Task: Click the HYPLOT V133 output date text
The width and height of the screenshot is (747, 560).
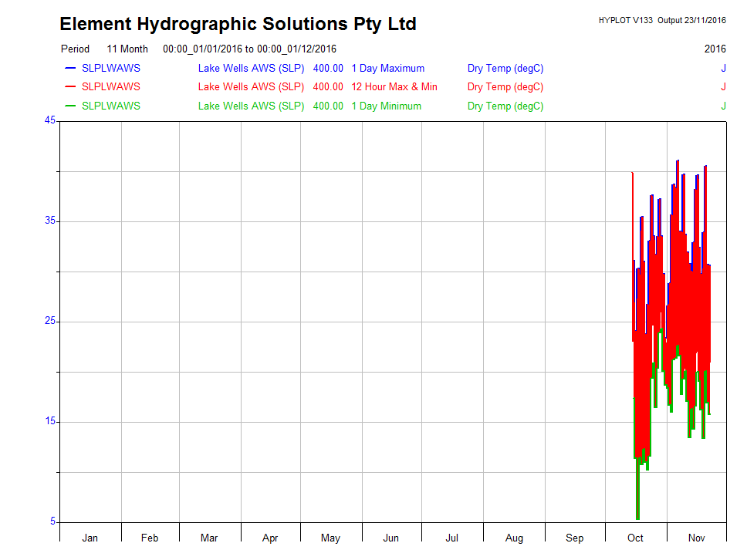Action: pos(661,20)
